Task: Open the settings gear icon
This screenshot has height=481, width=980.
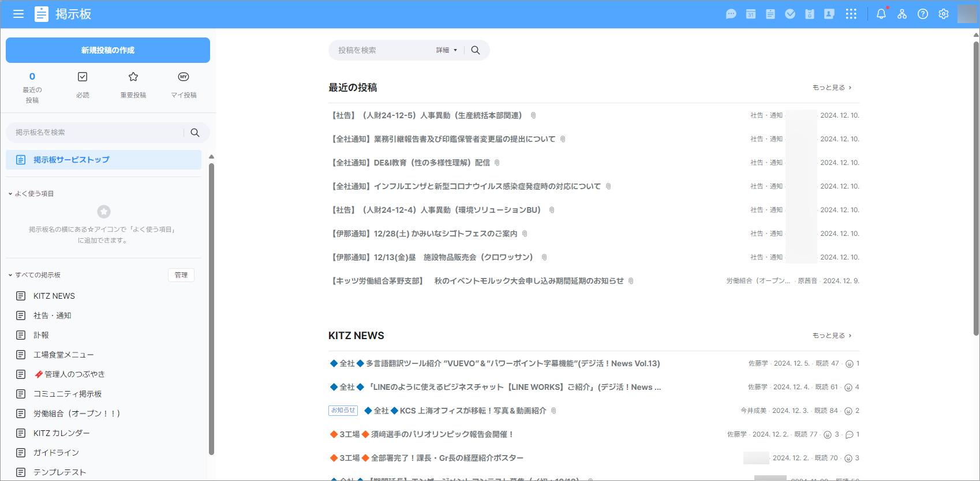Action: tap(943, 14)
